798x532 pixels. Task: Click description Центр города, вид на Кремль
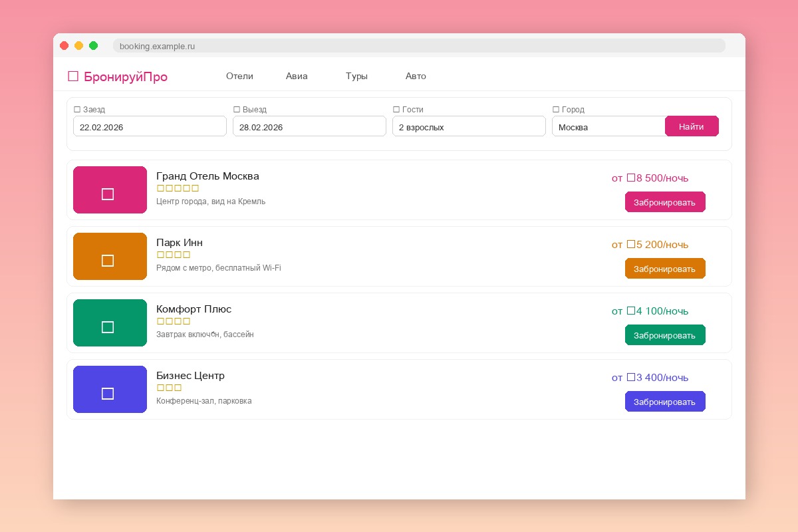pyautogui.click(x=211, y=201)
